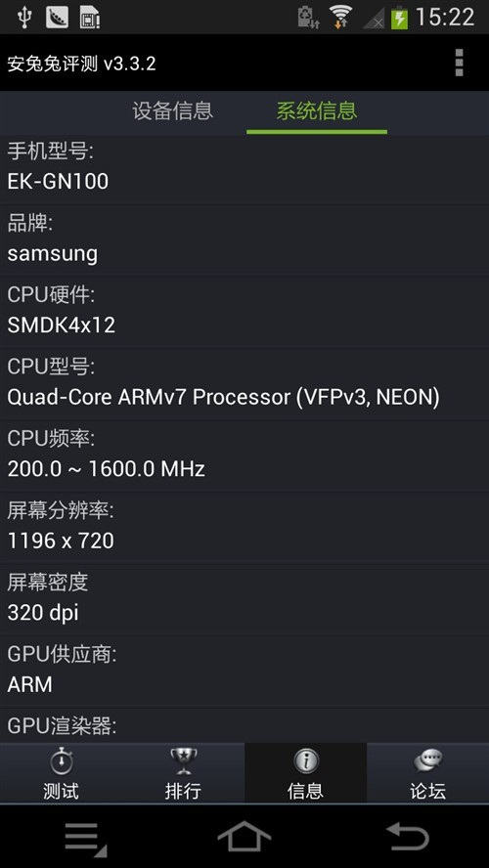489x868 pixels.
Task: Tap the USB icon in status bar
Action: [x=24, y=18]
